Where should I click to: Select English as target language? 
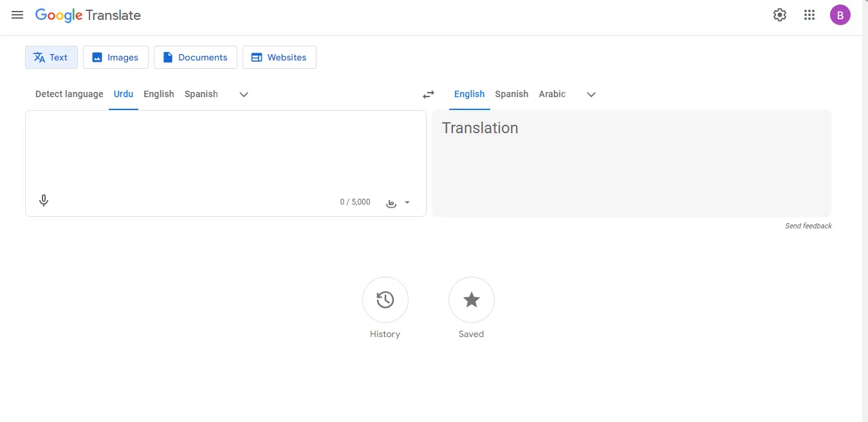[x=470, y=94]
